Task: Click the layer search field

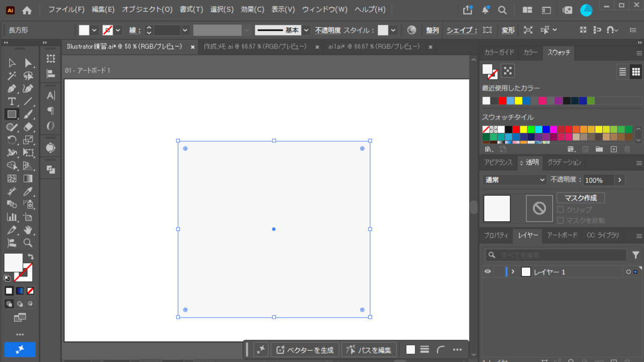Action: [555, 255]
